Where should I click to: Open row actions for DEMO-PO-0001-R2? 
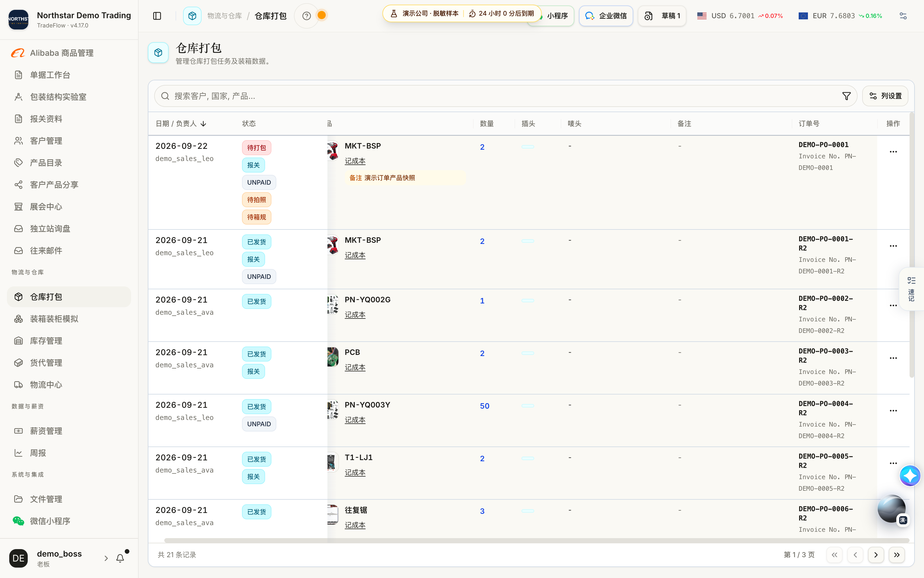click(x=893, y=246)
